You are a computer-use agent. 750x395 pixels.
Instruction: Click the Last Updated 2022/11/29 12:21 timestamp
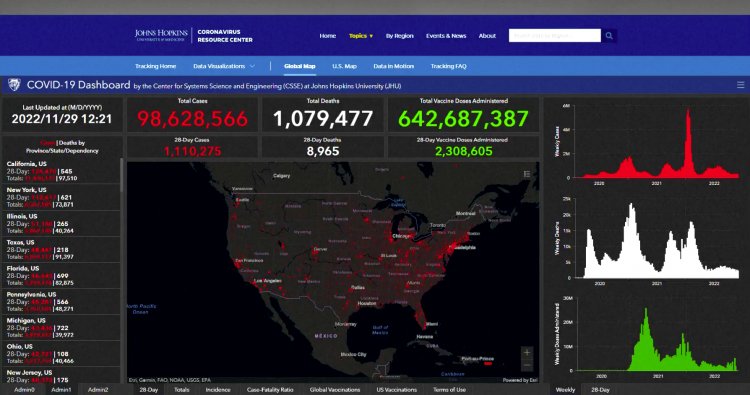tap(62, 119)
